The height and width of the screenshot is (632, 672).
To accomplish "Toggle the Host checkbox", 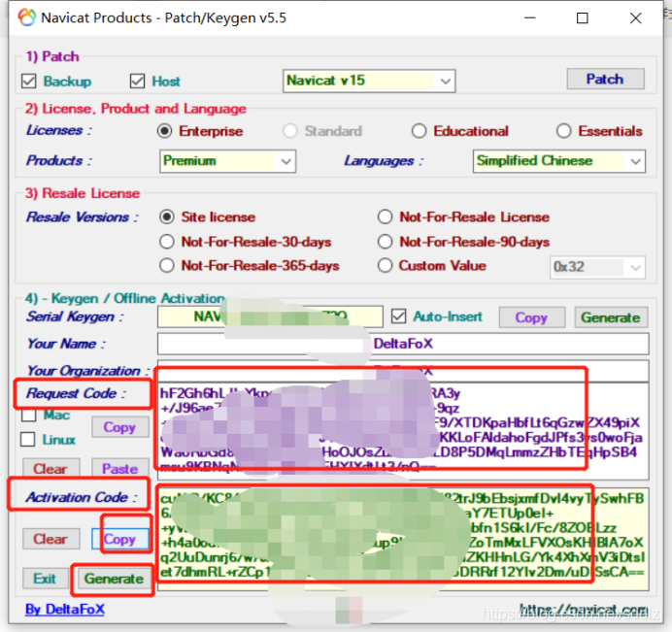I will [x=137, y=81].
